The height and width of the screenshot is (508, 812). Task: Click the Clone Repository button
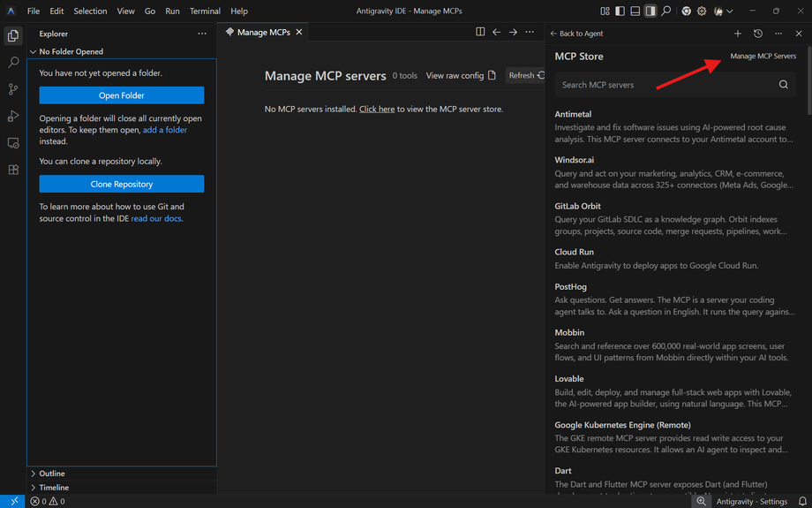tap(122, 184)
